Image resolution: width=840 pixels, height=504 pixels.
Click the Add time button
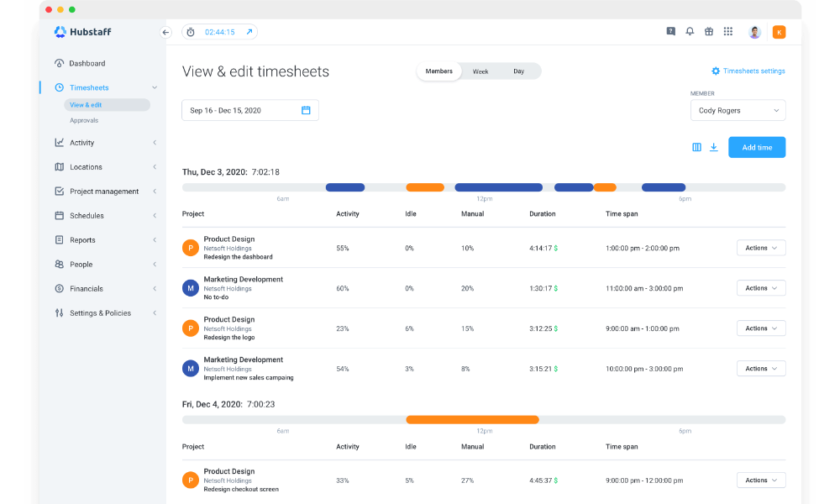coord(757,147)
